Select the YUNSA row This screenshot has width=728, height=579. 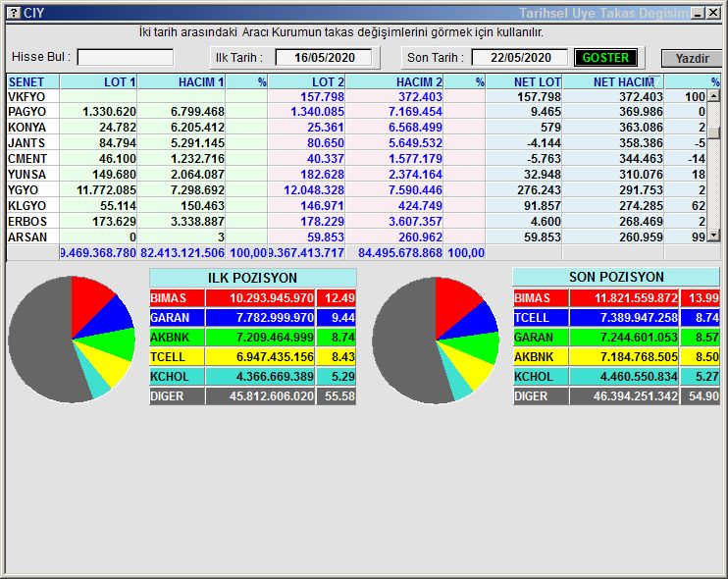click(x=356, y=175)
